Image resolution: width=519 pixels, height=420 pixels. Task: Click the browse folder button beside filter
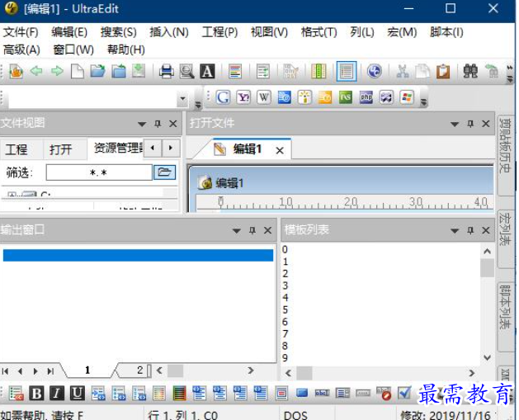(x=164, y=172)
